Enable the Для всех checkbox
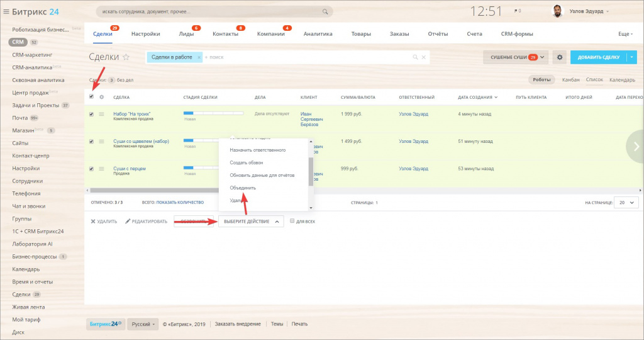This screenshot has height=340, width=644. [292, 222]
